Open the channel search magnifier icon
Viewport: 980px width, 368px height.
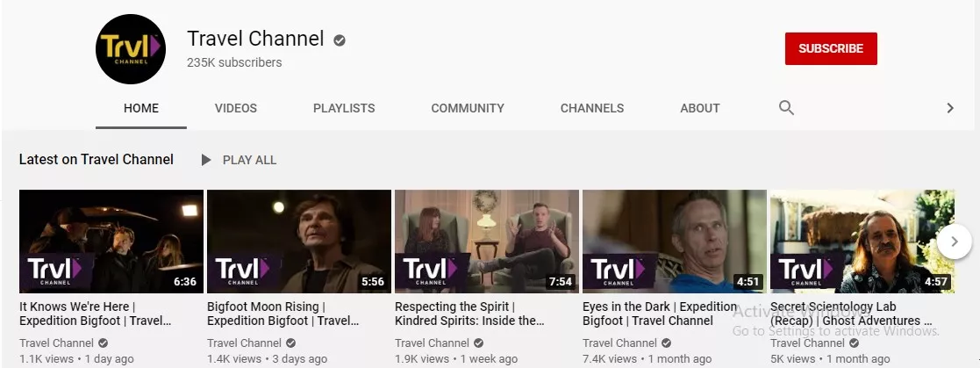[x=786, y=108]
